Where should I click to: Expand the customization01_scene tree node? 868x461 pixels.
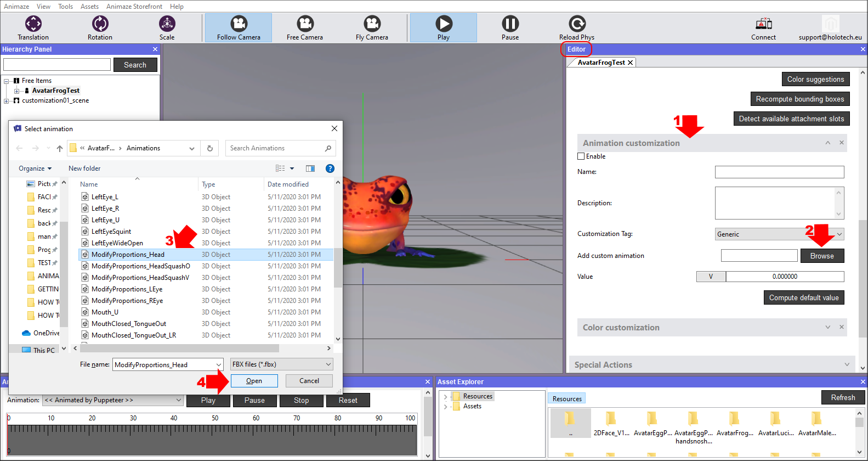click(x=7, y=101)
